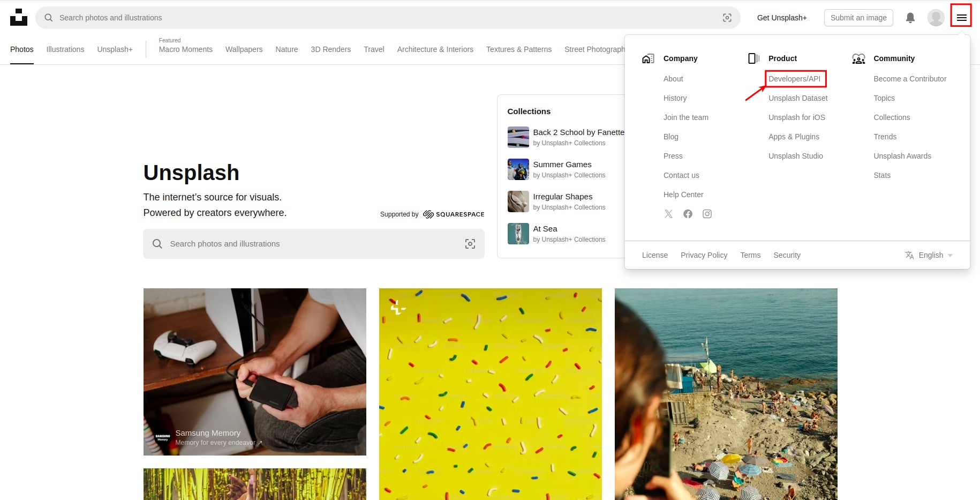Open Unsplash's Instagram icon
The image size is (980, 500).
tap(707, 214)
